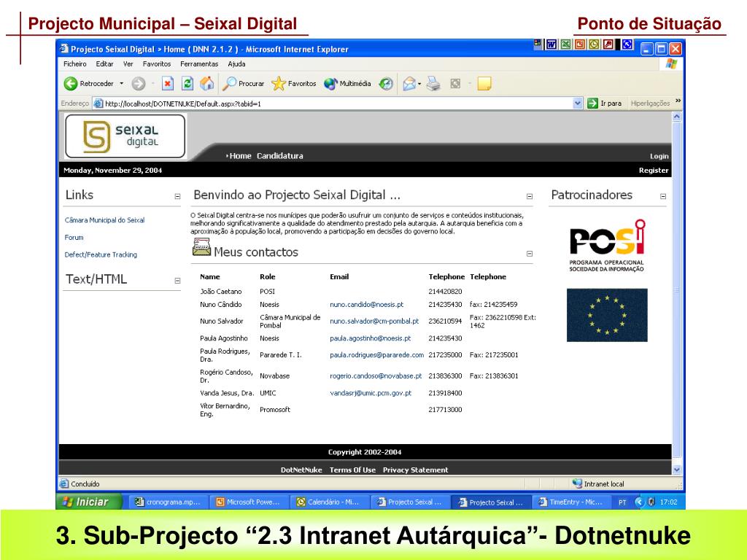
Task: Go to the Home tab of the site
Action: (x=240, y=156)
